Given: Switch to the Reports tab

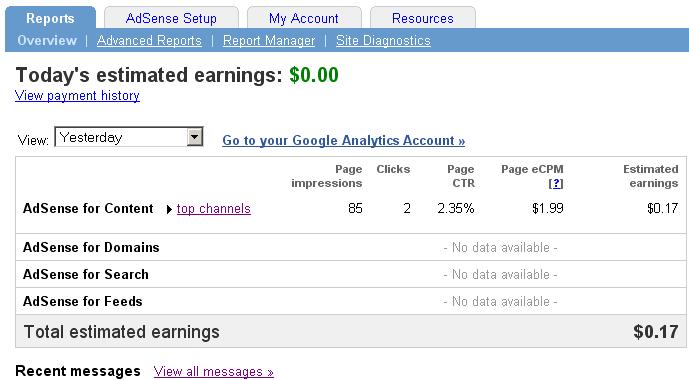Looking at the screenshot, I should (x=50, y=18).
